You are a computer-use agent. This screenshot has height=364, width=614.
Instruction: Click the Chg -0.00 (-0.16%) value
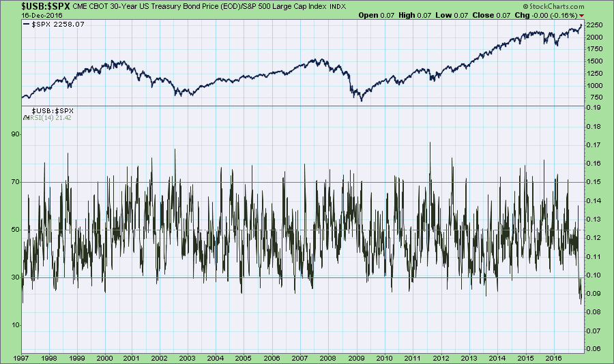(x=546, y=15)
